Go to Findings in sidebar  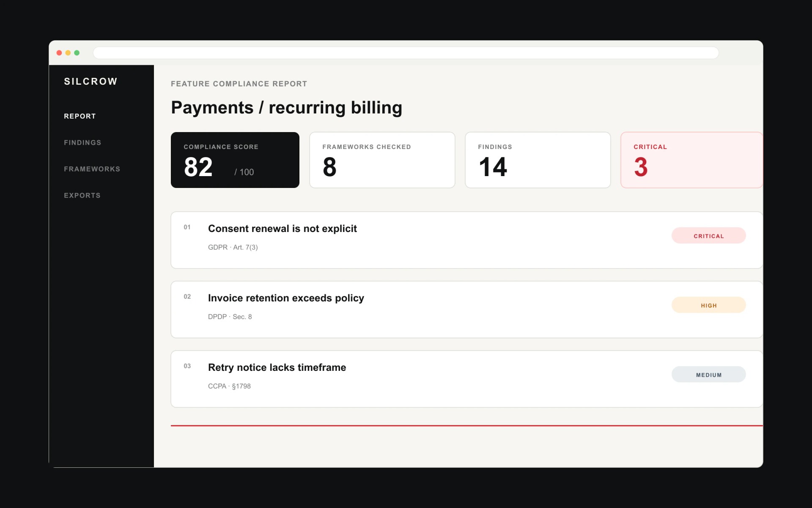(82, 143)
